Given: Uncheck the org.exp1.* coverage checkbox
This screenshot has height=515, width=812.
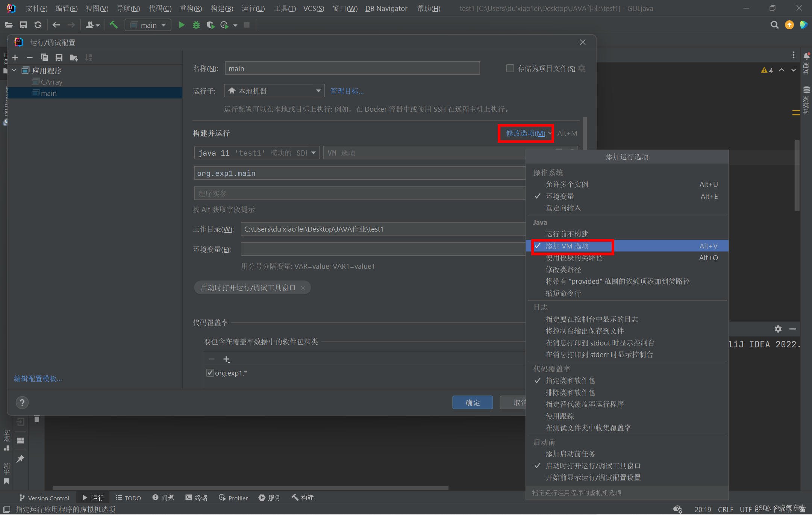Looking at the screenshot, I should 210,373.
